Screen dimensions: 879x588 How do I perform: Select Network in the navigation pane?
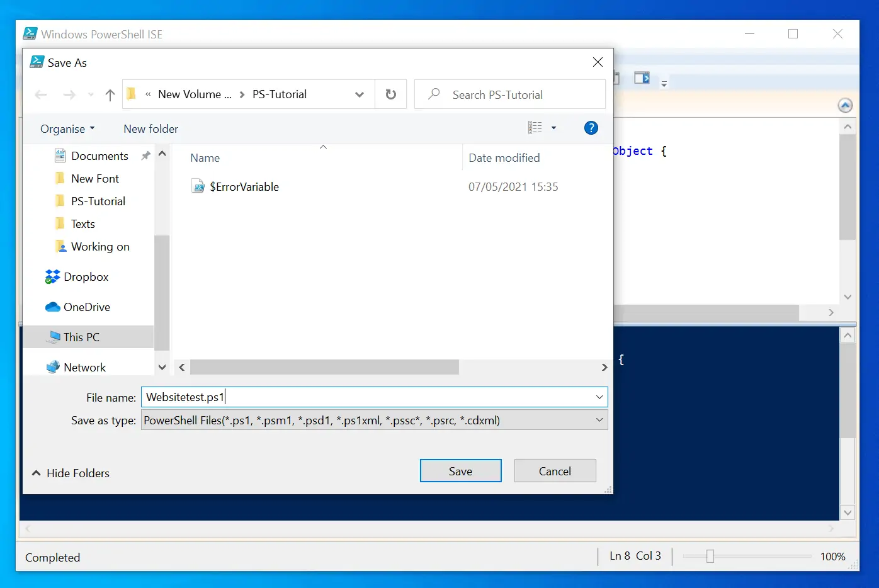pos(84,367)
